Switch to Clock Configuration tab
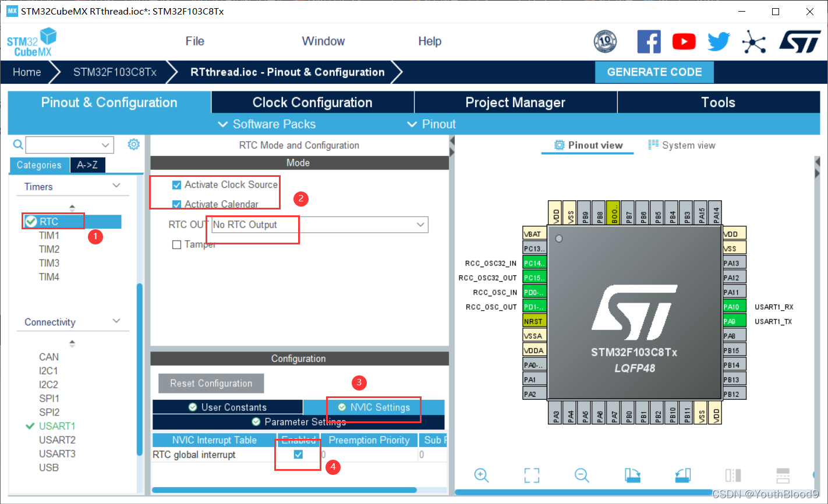This screenshot has width=828, height=504. tap(313, 102)
